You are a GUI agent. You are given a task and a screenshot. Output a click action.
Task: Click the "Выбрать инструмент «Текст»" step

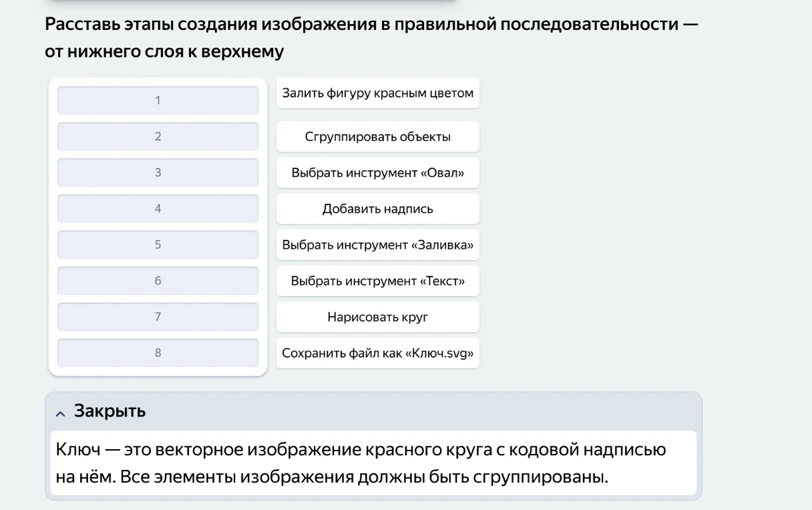[377, 281]
